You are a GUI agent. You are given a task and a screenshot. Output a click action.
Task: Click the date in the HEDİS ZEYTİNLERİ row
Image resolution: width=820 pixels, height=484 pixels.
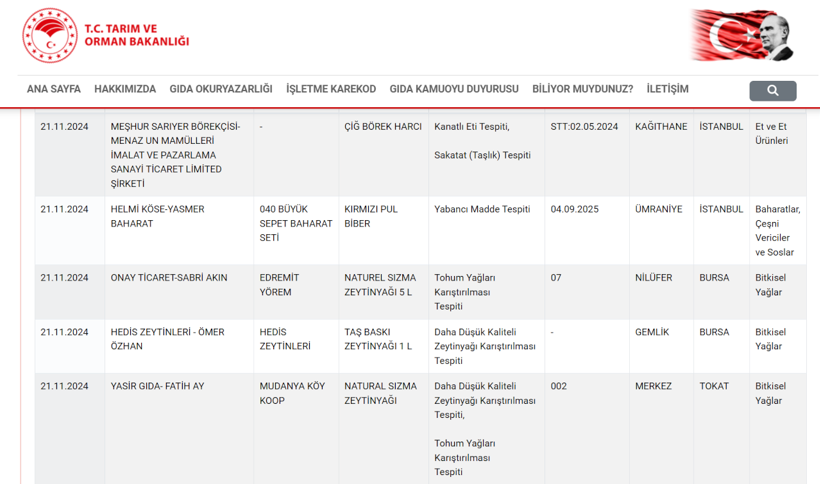click(64, 332)
